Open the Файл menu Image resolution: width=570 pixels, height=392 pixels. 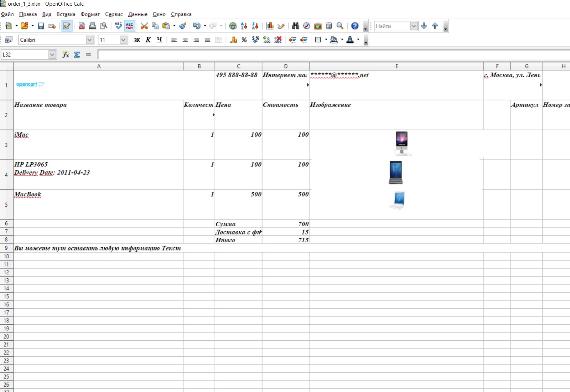tap(7, 14)
